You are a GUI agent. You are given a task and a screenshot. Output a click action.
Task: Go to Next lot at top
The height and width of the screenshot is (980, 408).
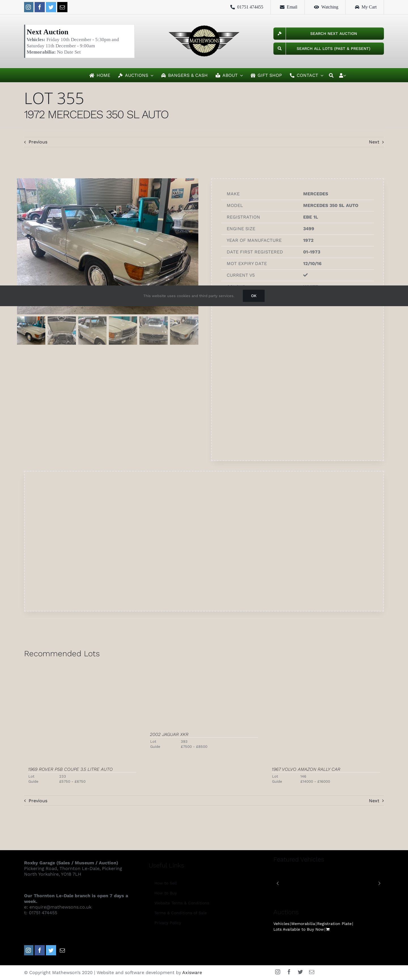point(376,142)
